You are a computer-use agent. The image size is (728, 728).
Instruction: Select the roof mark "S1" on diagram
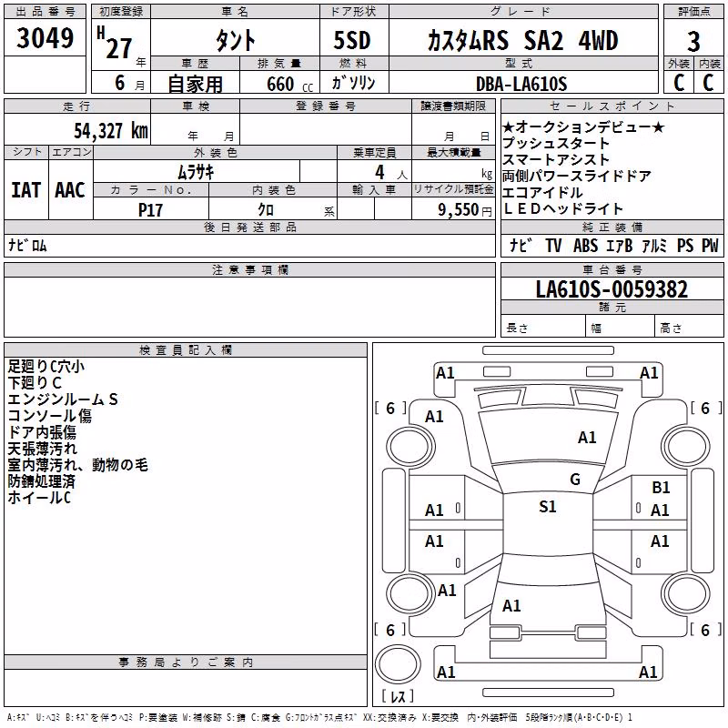click(x=548, y=507)
